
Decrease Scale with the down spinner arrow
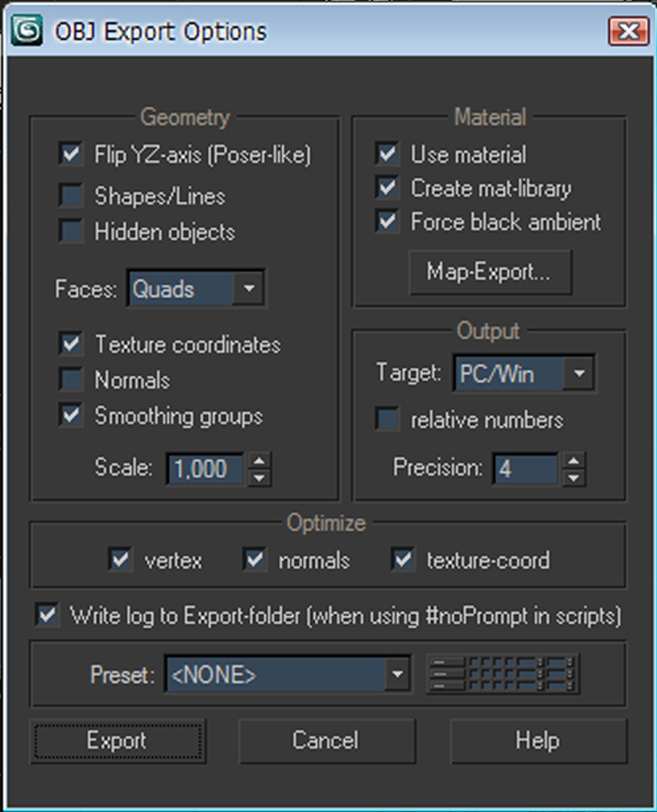pos(260,477)
